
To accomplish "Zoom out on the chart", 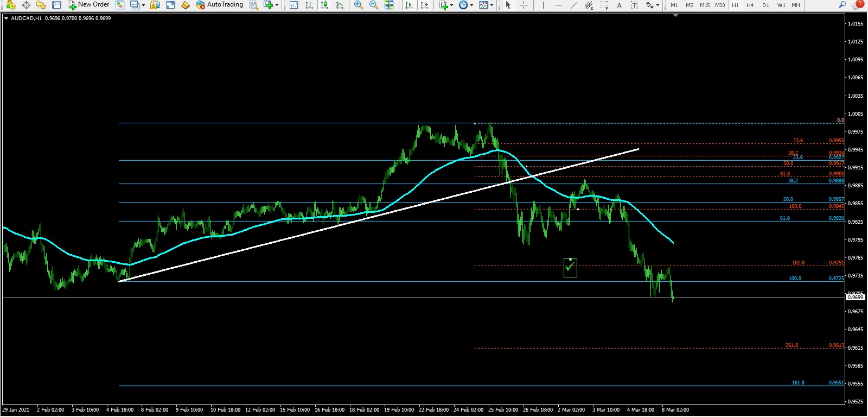I will tap(373, 5).
